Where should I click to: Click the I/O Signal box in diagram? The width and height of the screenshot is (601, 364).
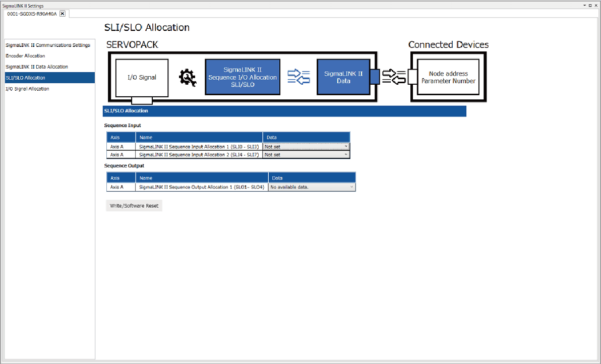coord(142,77)
